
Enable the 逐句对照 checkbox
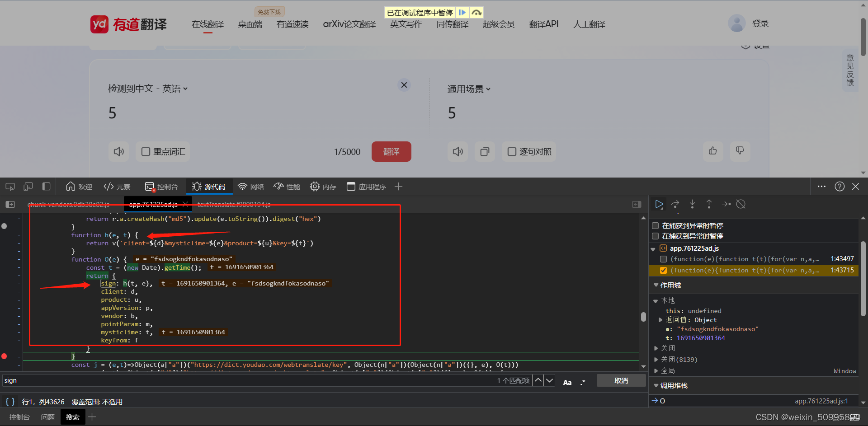(x=512, y=152)
